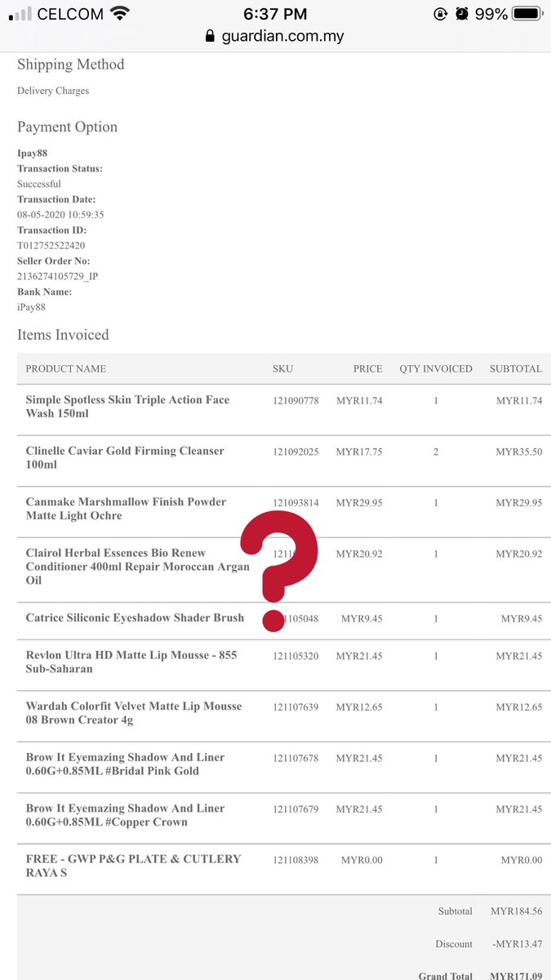Tap the orientation lock icon
This screenshot has height=980, width=551.
point(441,14)
